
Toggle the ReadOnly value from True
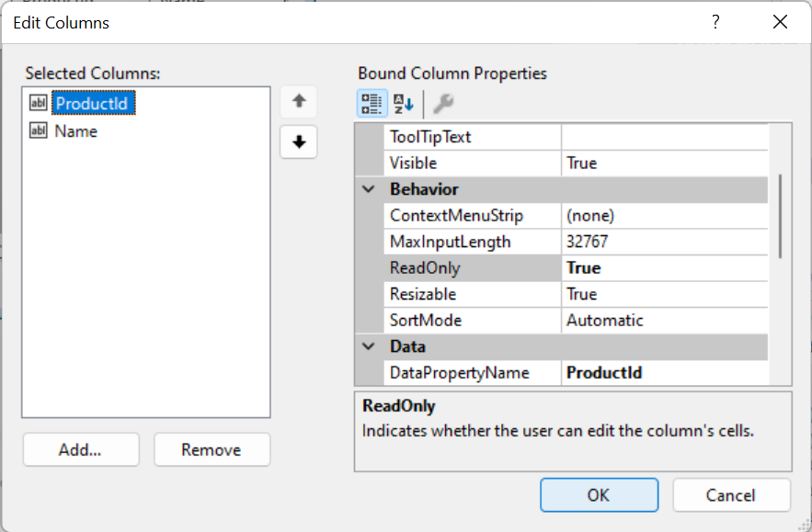(x=644, y=267)
